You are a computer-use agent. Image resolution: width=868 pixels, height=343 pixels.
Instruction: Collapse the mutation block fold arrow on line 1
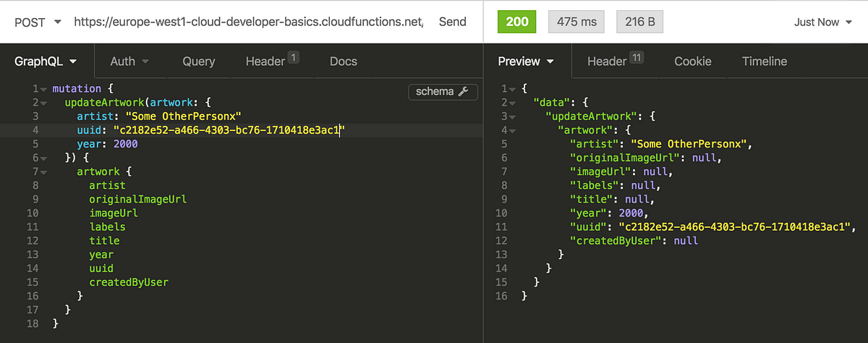click(43, 89)
